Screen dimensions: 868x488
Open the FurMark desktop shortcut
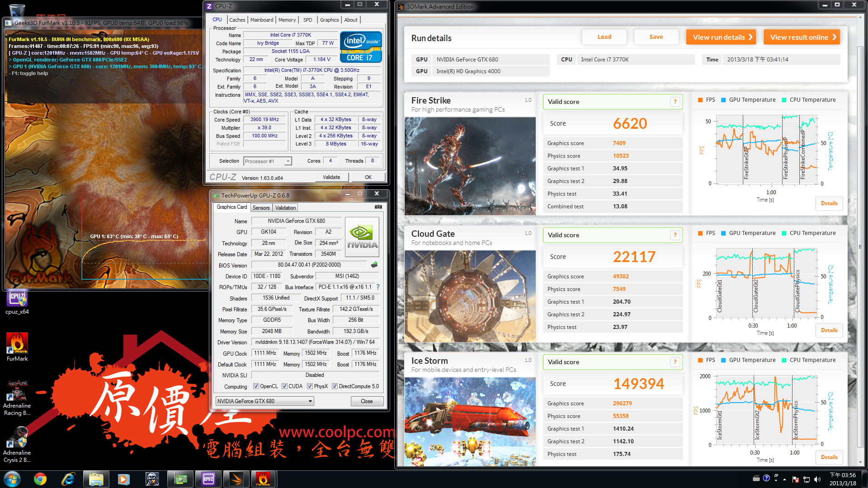pos(17,347)
